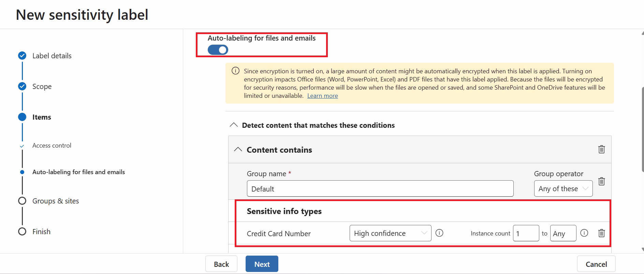
Task: Delete the Content contains condition
Action: 601,149
